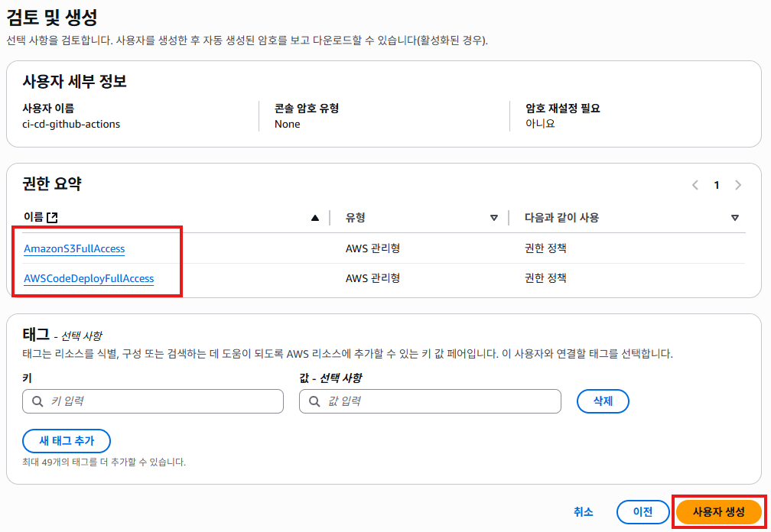Go to next permissions page chevron
Viewport: 771px width, 532px height.
[738, 185]
